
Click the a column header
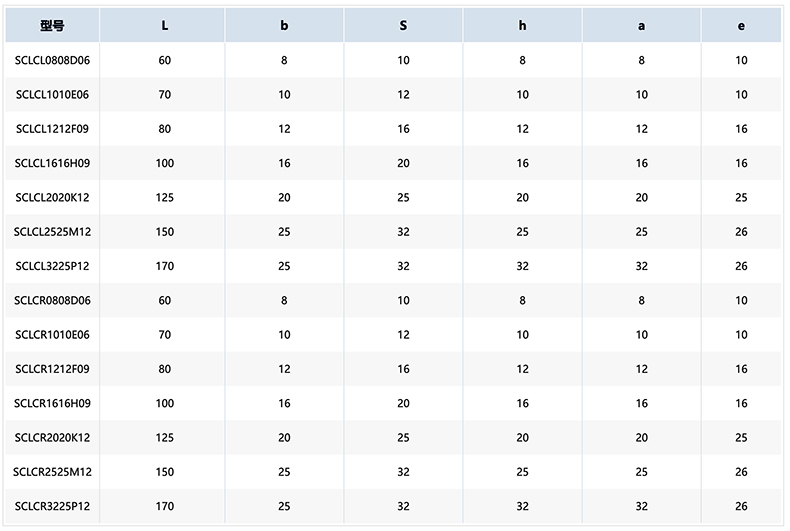pos(641,26)
